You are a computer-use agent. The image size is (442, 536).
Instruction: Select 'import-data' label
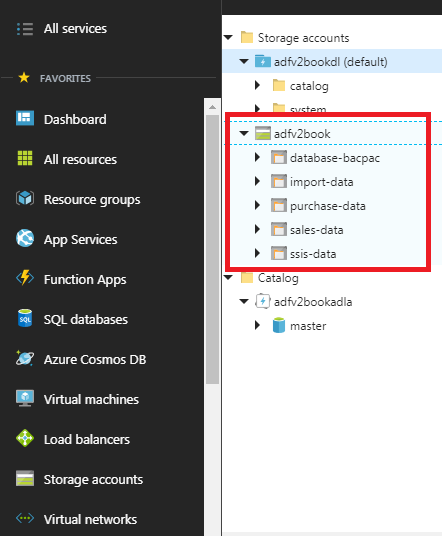322,182
